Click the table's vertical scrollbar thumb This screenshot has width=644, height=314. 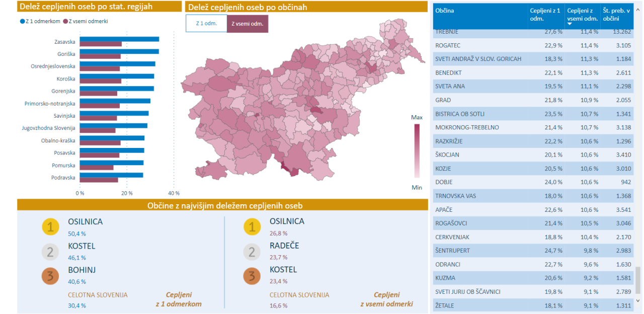pos(638,279)
